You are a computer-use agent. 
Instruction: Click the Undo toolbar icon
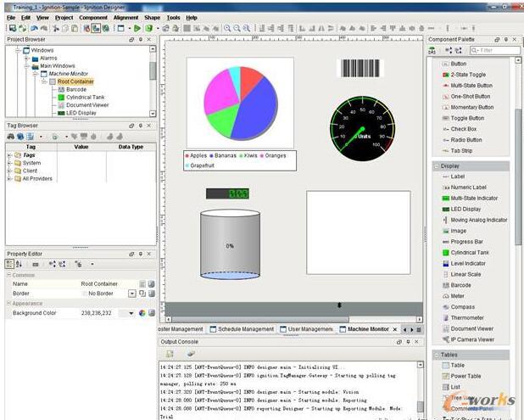click(x=34, y=28)
